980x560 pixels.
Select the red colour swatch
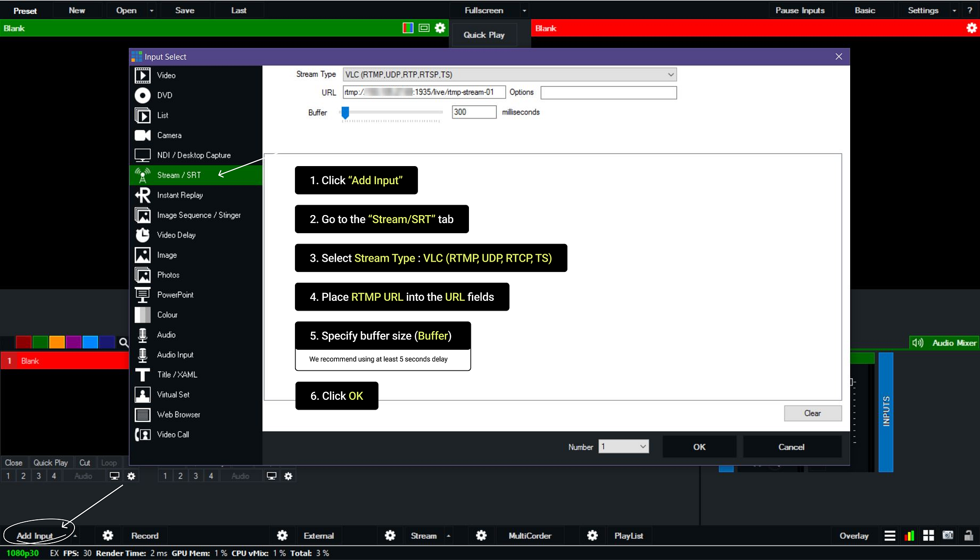click(x=24, y=342)
